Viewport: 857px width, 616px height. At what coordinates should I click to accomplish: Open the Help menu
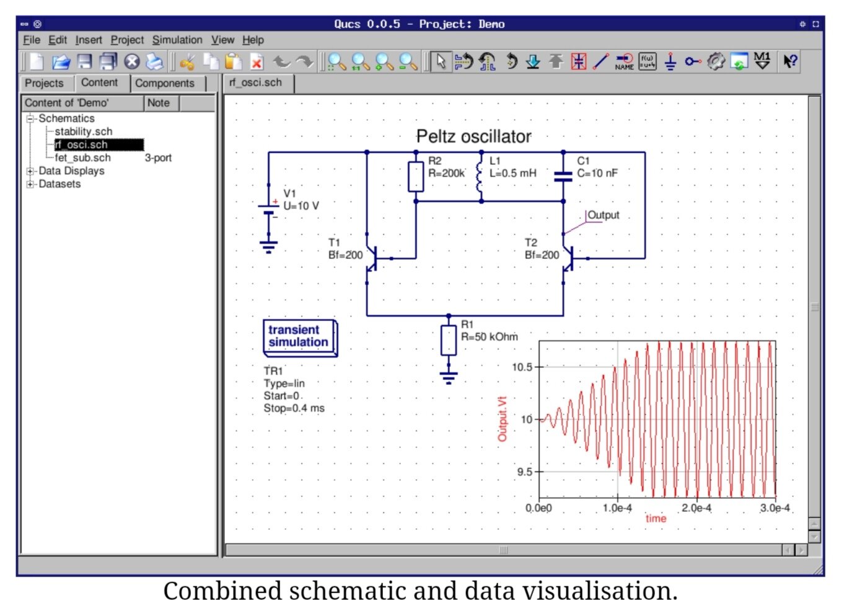253,40
